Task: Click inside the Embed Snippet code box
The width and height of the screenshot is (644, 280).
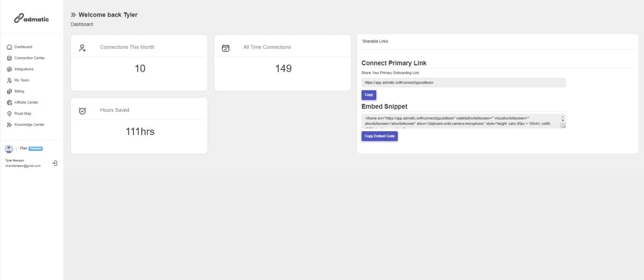Action: [x=461, y=121]
